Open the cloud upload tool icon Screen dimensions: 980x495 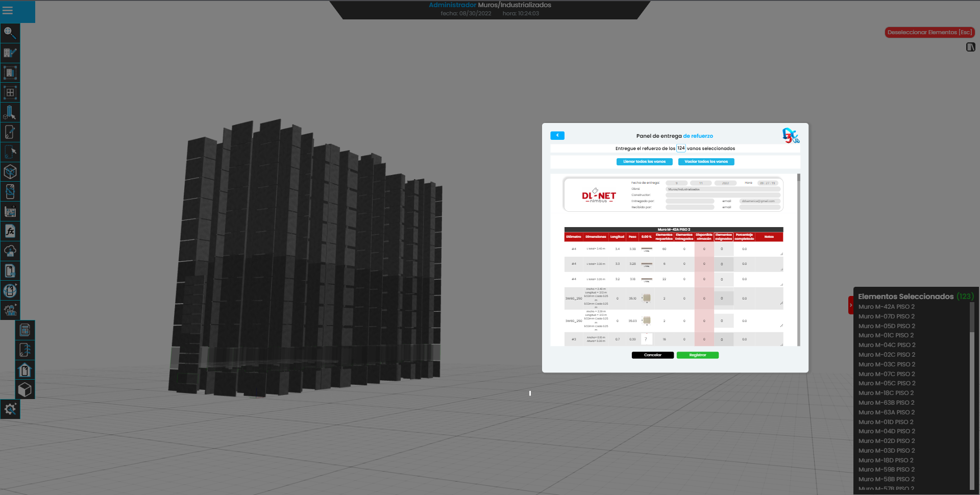click(10, 251)
